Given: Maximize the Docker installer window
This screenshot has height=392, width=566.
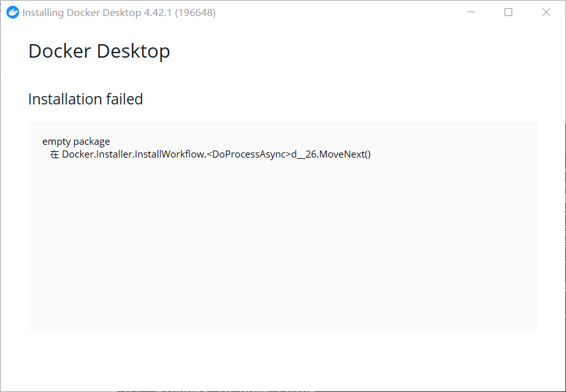Looking at the screenshot, I should (508, 12).
